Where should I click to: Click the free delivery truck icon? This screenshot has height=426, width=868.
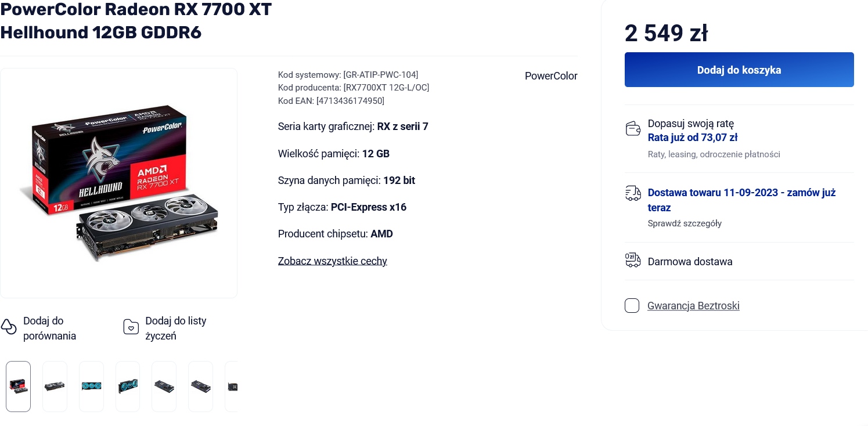point(633,260)
